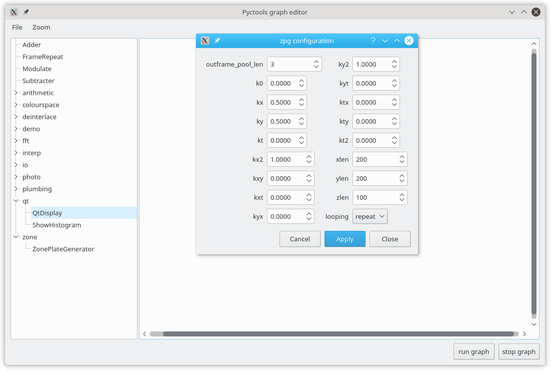Select the FrameRepeat component

(x=43, y=57)
